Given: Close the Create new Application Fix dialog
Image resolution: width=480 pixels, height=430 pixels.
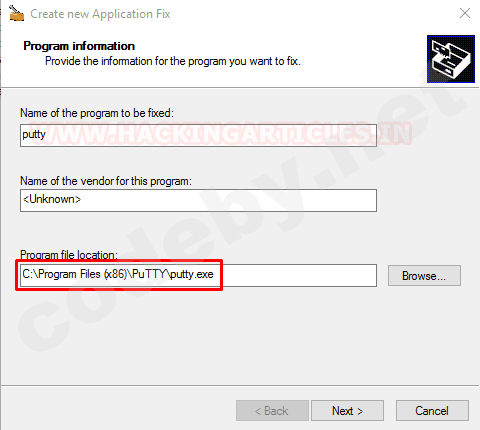Looking at the screenshot, I should point(465,13).
